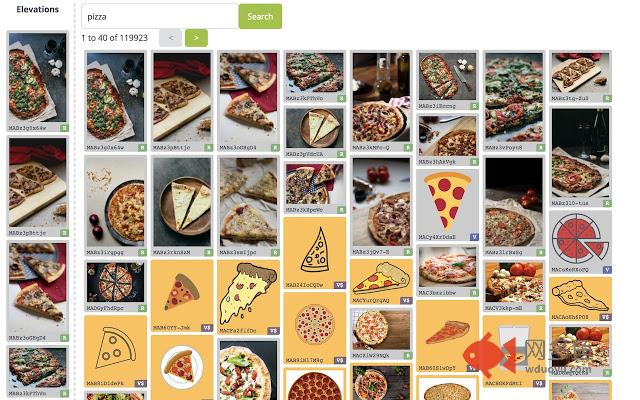Go to next results page arrow
Viewport: 640px width, 400px height.
pyautogui.click(x=196, y=38)
